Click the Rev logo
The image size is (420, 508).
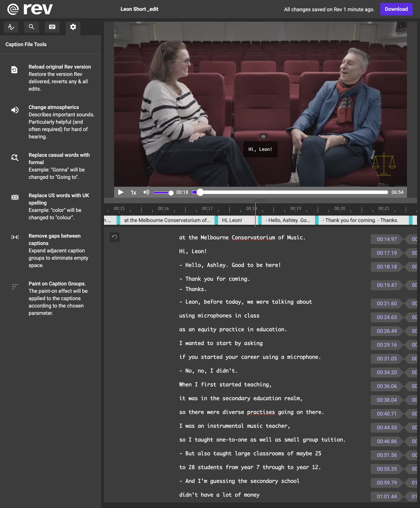coord(30,9)
